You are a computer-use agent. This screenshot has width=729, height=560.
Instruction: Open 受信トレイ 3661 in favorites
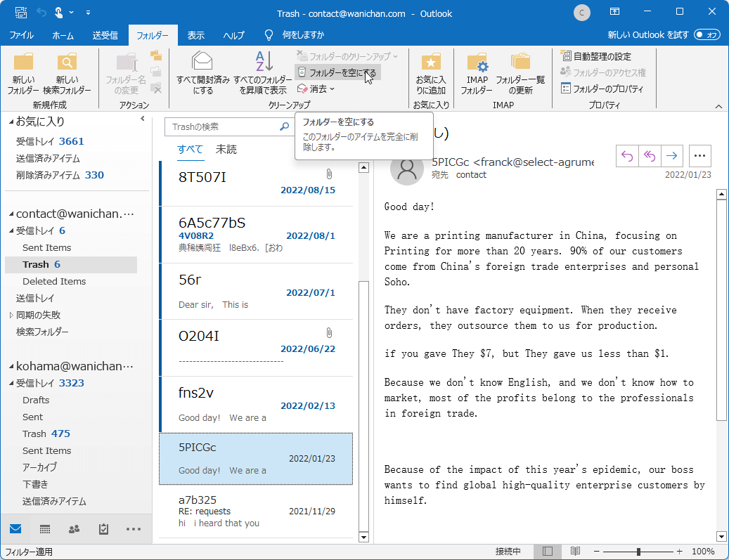50,141
